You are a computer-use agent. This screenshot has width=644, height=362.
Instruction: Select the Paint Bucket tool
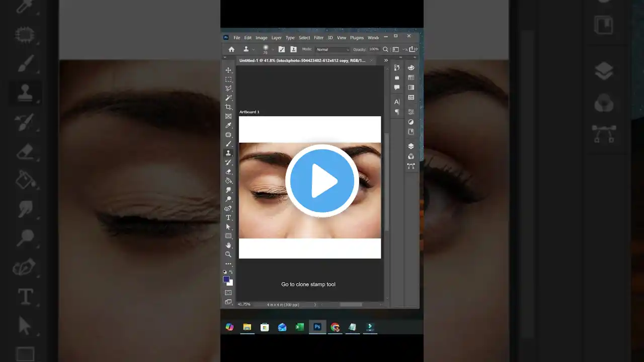[x=228, y=180]
